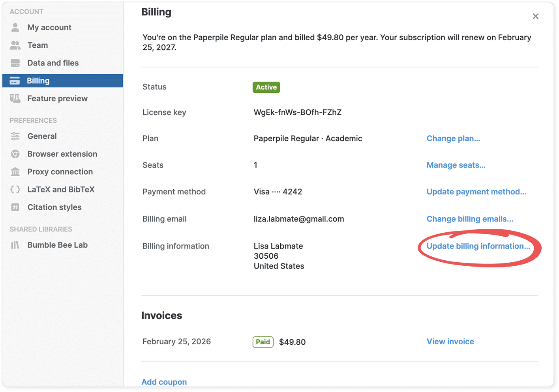
Task: Click the Add coupon link
Action: point(164,382)
